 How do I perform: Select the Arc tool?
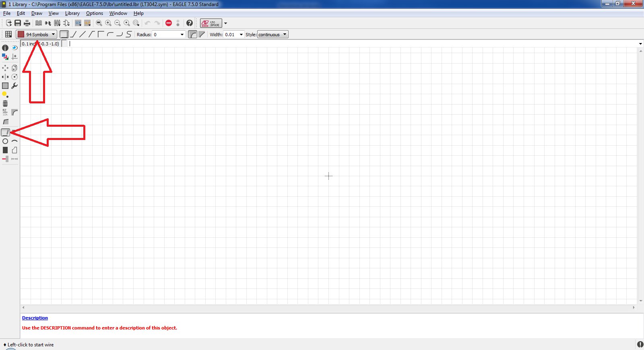point(14,141)
